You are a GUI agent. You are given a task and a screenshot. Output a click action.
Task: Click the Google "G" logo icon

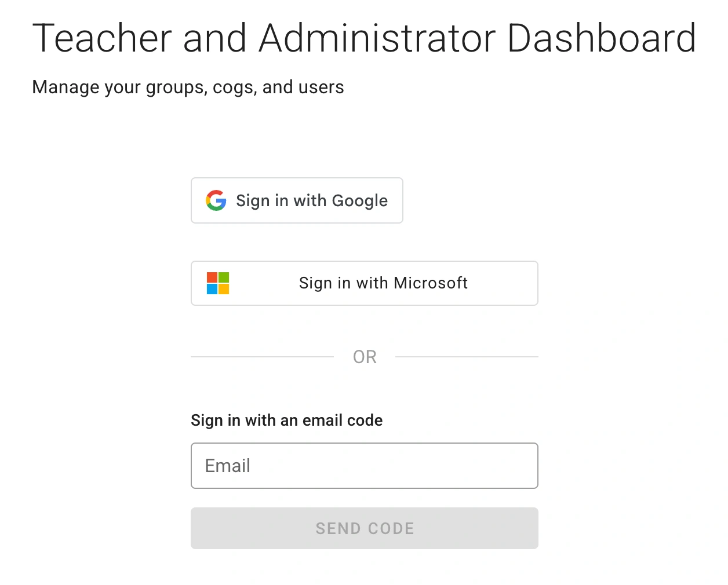216,200
